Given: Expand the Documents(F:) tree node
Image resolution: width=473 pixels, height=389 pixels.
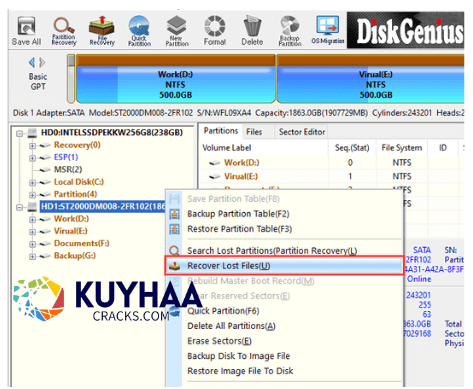Looking at the screenshot, I should pyautogui.click(x=32, y=244).
